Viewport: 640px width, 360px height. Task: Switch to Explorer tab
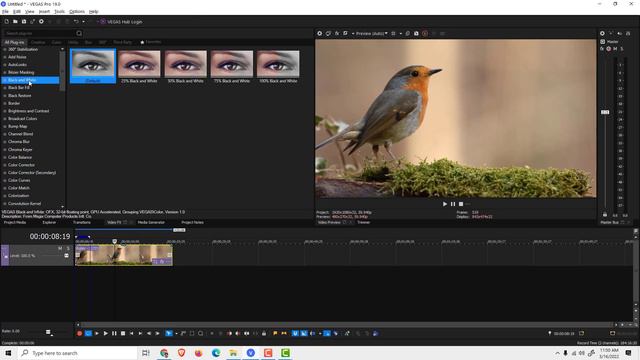click(x=49, y=222)
